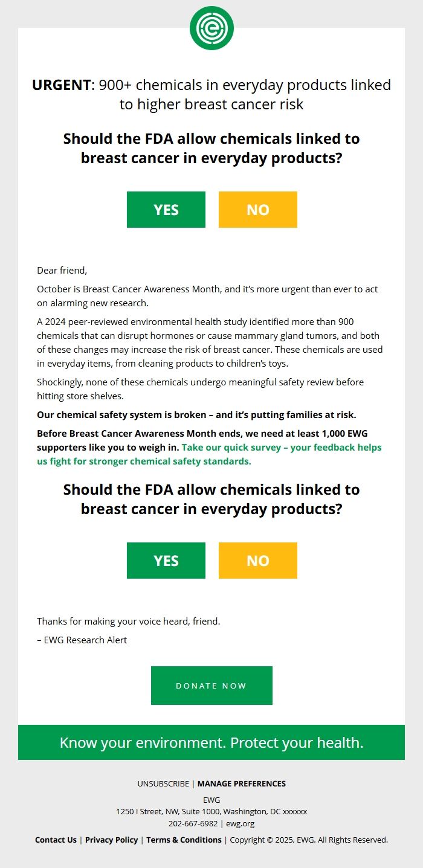Click the URGENT 900+ chemicals headline
This screenshot has width=423, height=868.
[x=211, y=95]
